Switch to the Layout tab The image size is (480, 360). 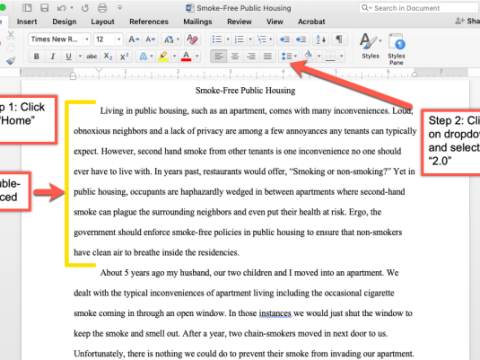(103, 22)
